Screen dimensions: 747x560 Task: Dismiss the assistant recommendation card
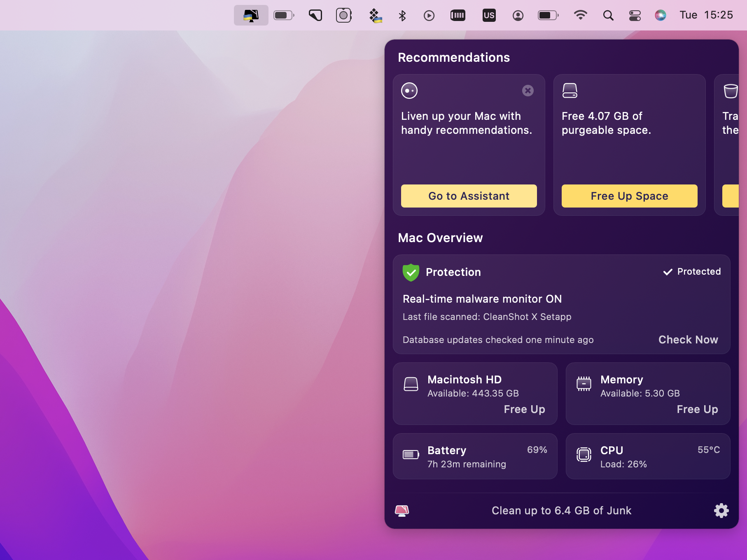528,91
